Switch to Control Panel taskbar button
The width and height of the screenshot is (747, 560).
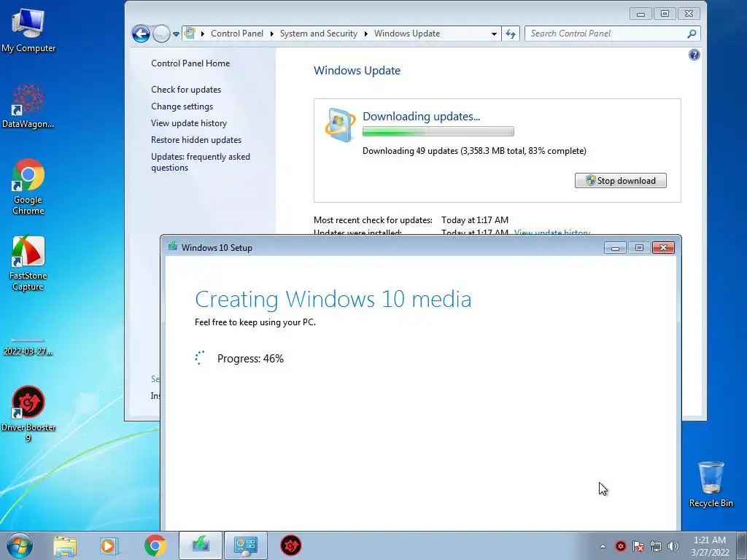point(246,545)
